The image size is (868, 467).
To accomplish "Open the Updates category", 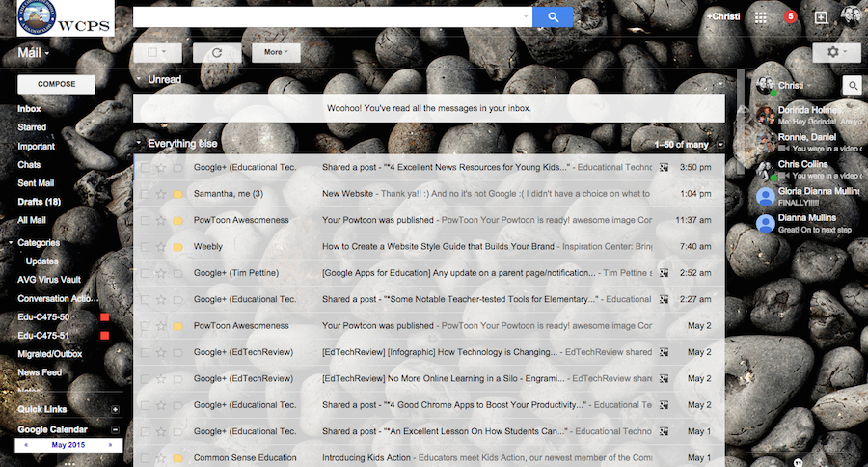I will click(x=42, y=261).
